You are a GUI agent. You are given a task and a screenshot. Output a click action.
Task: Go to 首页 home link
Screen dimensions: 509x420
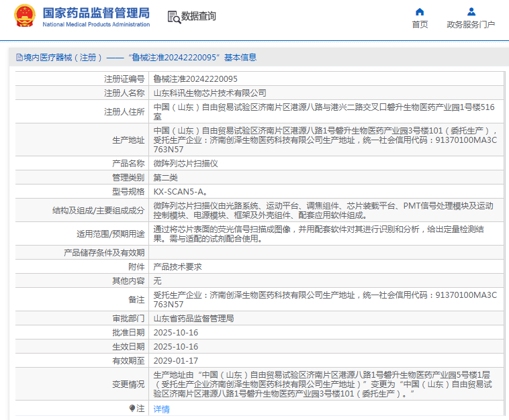coord(420,25)
